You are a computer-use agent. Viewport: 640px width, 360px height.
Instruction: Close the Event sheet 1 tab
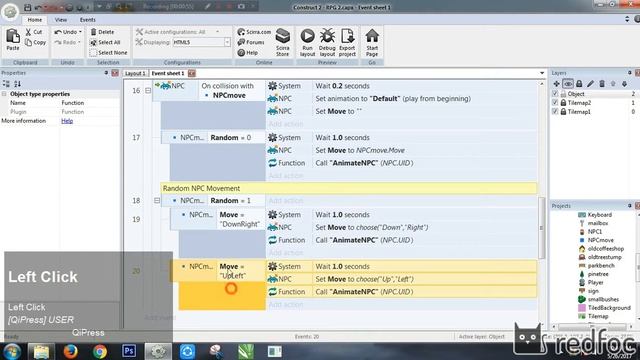[191, 73]
